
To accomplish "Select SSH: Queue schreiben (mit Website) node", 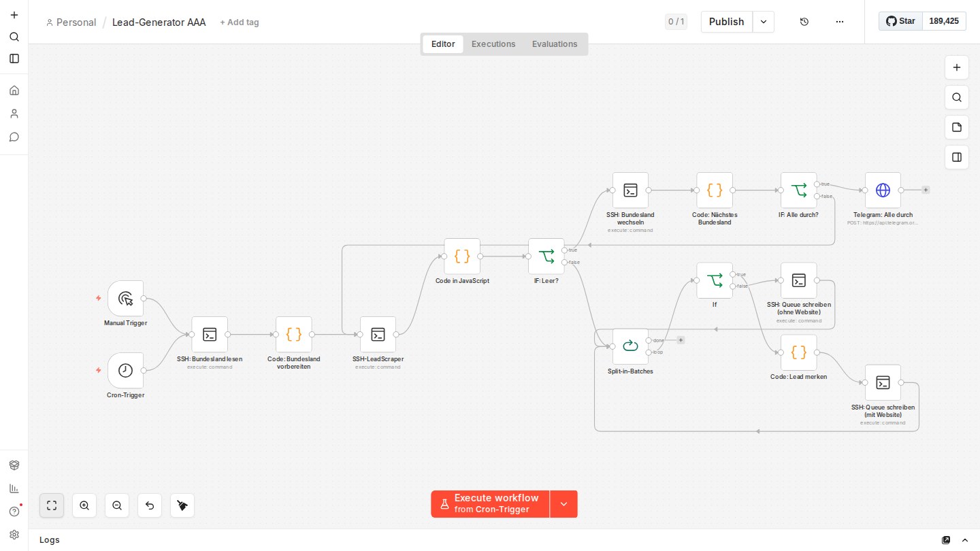I will [883, 383].
